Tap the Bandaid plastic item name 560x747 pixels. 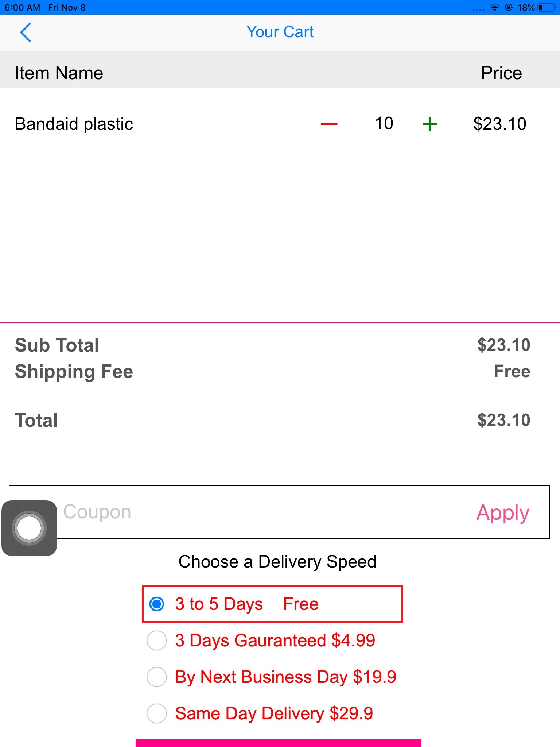click(x=74, y=124)
